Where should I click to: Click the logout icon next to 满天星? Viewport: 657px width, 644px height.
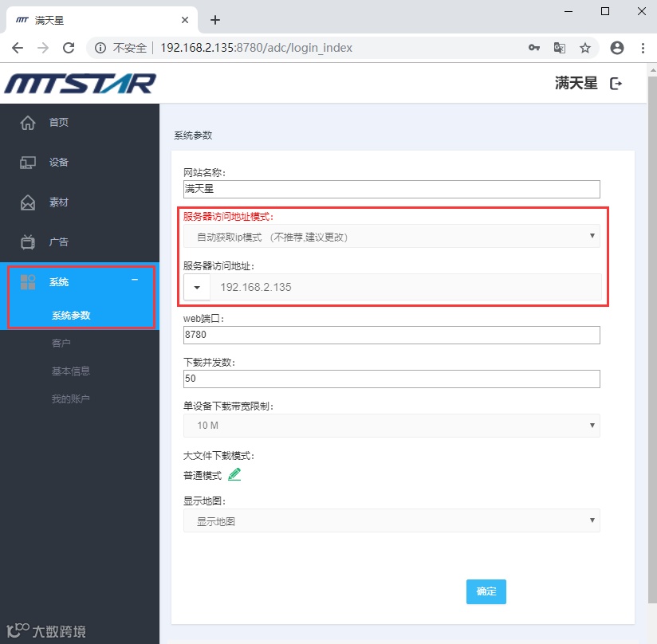coord(616,84)
